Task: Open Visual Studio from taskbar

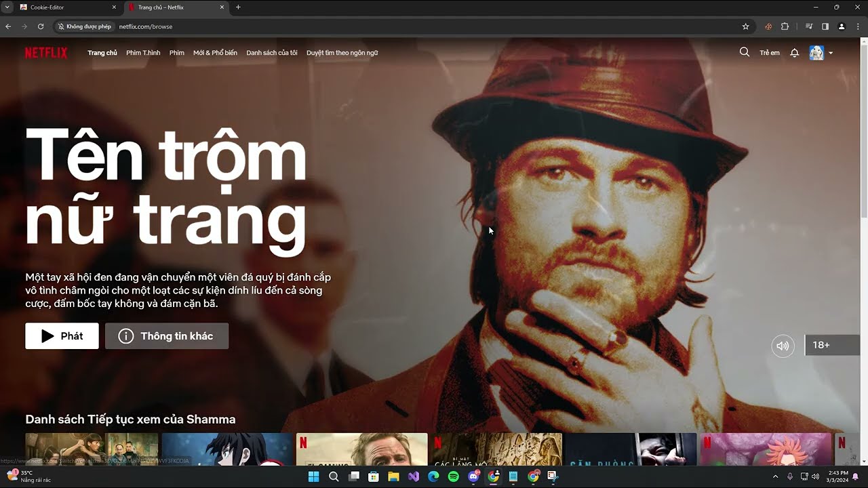Action: pyautogui.click(x=414, y=476)
